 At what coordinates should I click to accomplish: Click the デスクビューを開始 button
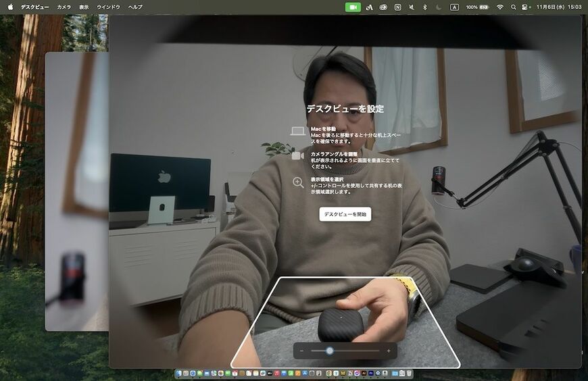[345, 214]
